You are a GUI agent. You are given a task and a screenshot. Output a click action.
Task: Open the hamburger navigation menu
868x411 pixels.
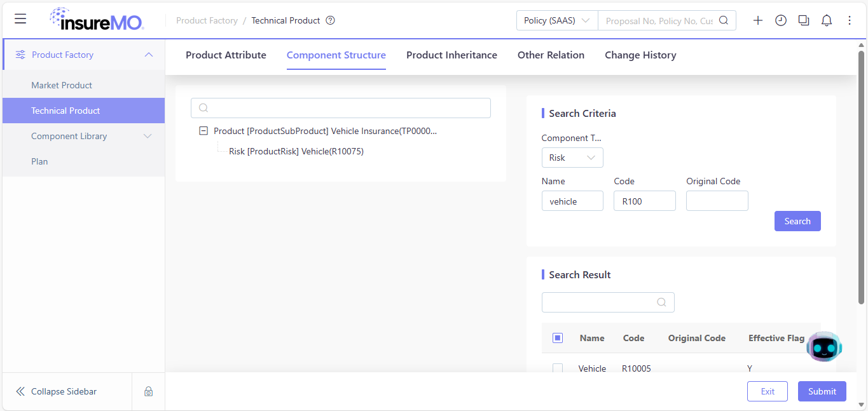point(20,19)
